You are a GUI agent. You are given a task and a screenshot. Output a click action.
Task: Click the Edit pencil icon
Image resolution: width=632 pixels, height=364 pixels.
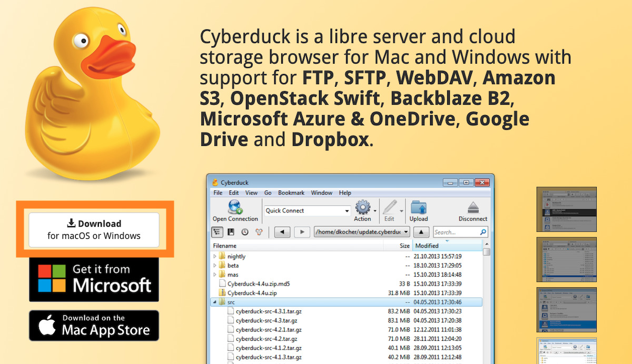coord(390,206)
